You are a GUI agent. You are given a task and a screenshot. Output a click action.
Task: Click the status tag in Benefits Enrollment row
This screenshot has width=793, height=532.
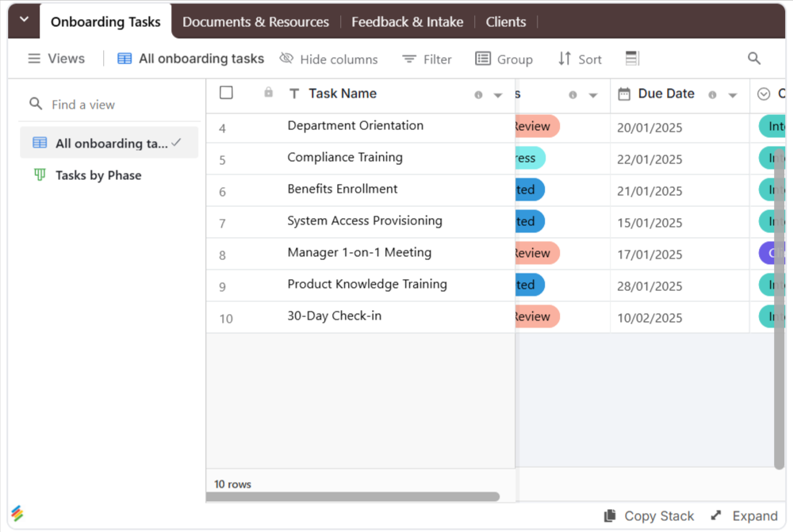click(x=530, y=189)
